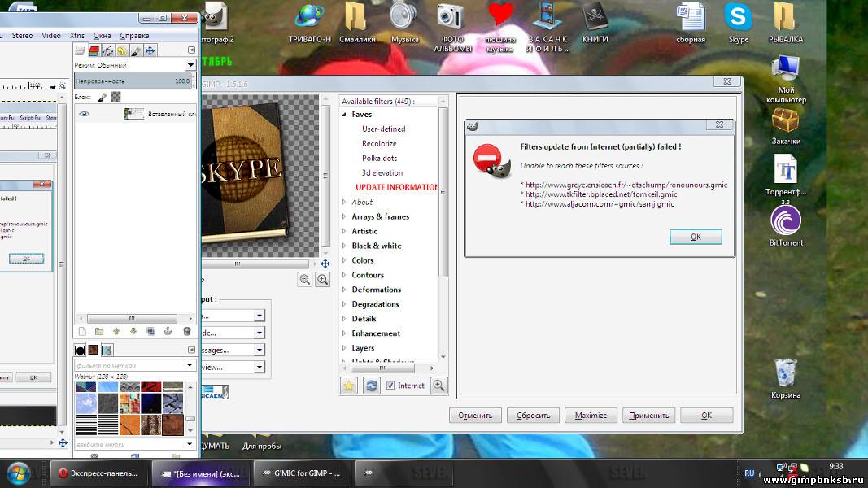
Task: Click UPDATE INFORMATION in filter list
Action: 396,187
